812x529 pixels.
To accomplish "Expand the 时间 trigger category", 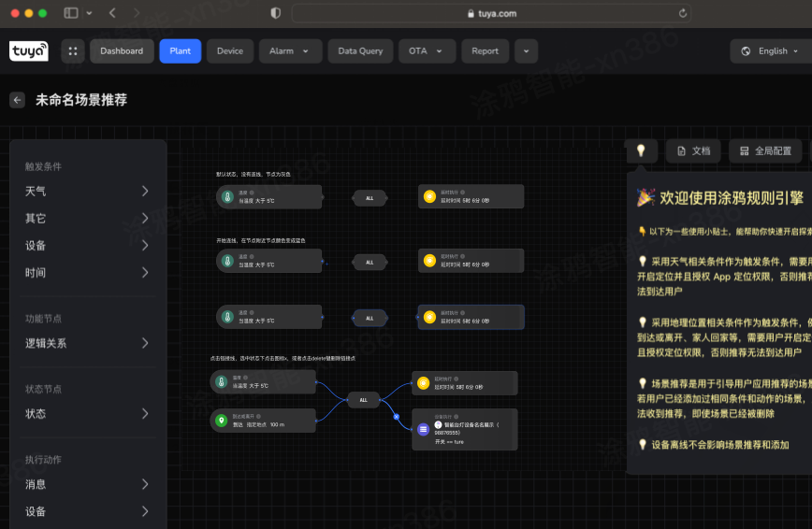I will [87, 272].
